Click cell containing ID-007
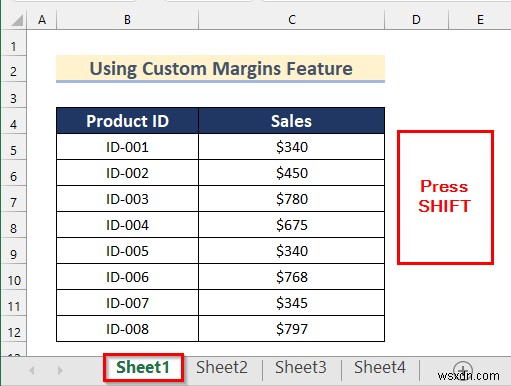This screenshot has height=386, width=511. [x=127, y=303]
